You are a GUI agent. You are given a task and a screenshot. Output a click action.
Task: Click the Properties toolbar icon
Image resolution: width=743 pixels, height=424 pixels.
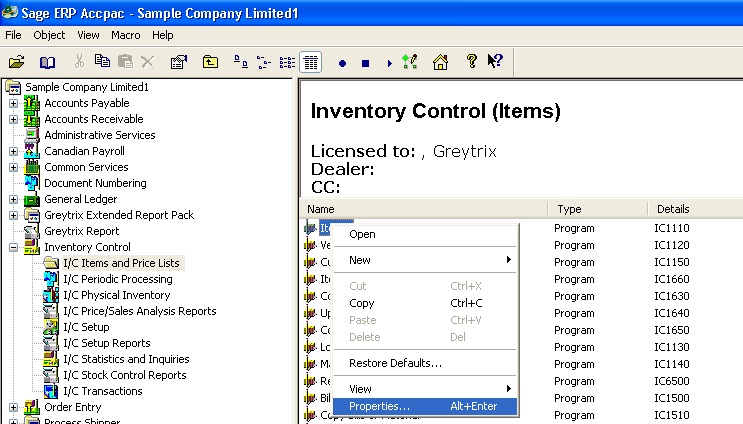(179, 62)
